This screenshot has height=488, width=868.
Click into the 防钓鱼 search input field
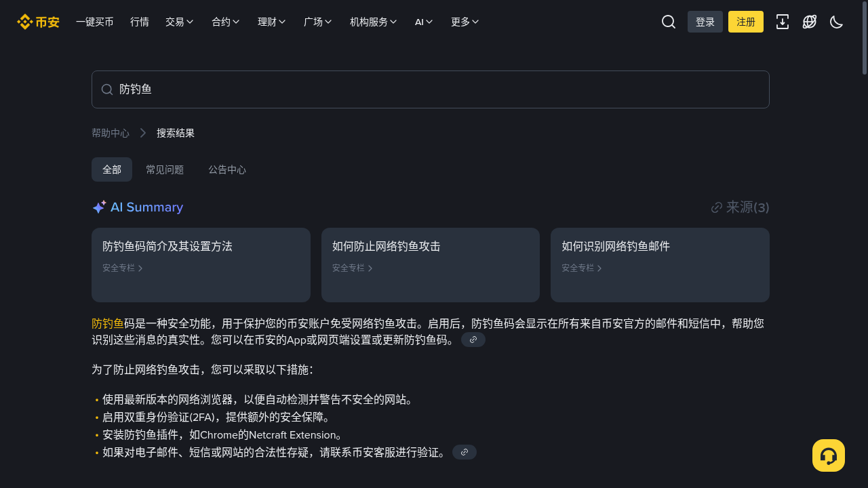click(431, 89)
